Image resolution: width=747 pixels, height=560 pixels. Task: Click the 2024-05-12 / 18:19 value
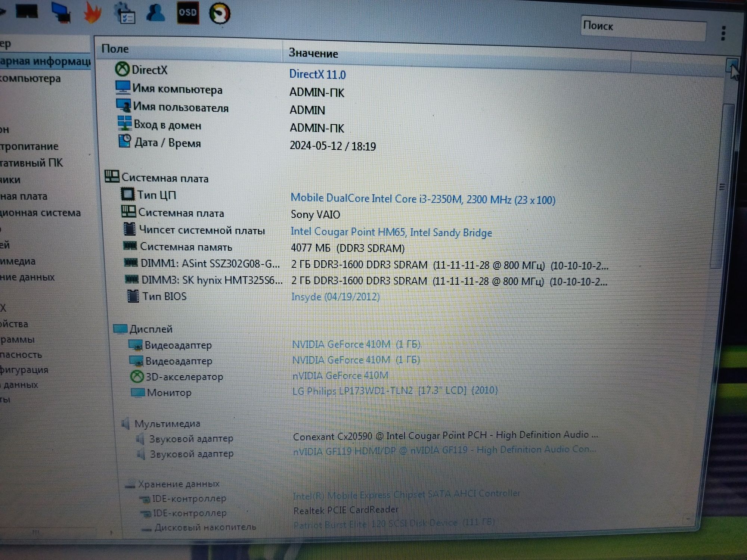333,146
